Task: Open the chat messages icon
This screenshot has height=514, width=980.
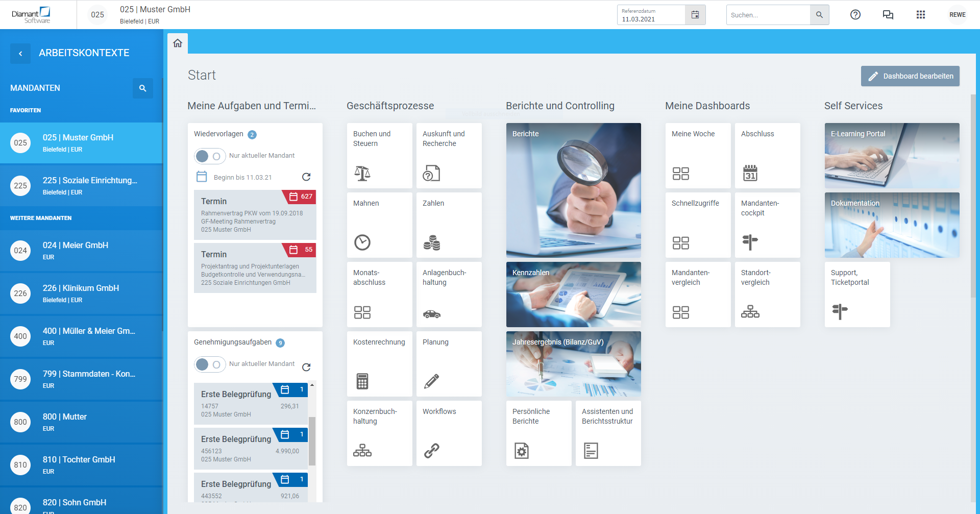Action: click(x=888, y=15)
